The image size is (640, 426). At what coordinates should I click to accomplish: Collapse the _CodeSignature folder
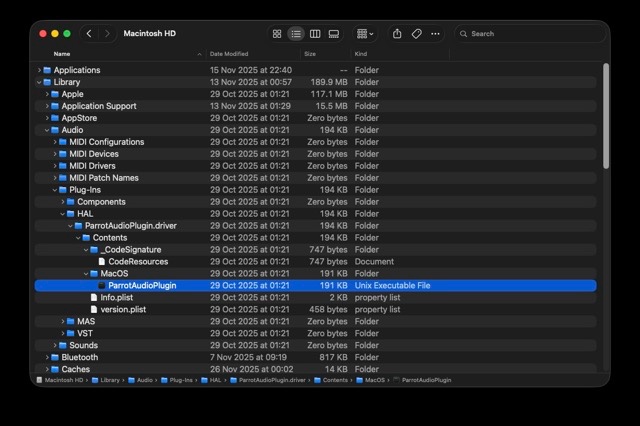[x=86, y=250]
